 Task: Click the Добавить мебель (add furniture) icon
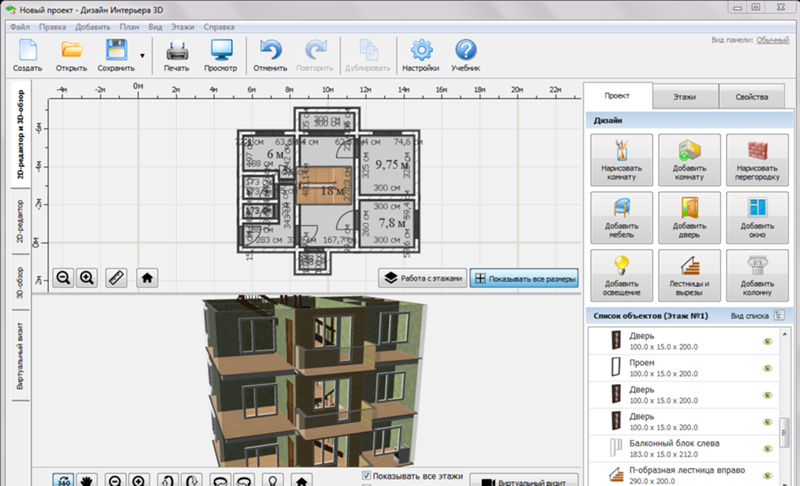pyautogui.click(x=621, y=216)
